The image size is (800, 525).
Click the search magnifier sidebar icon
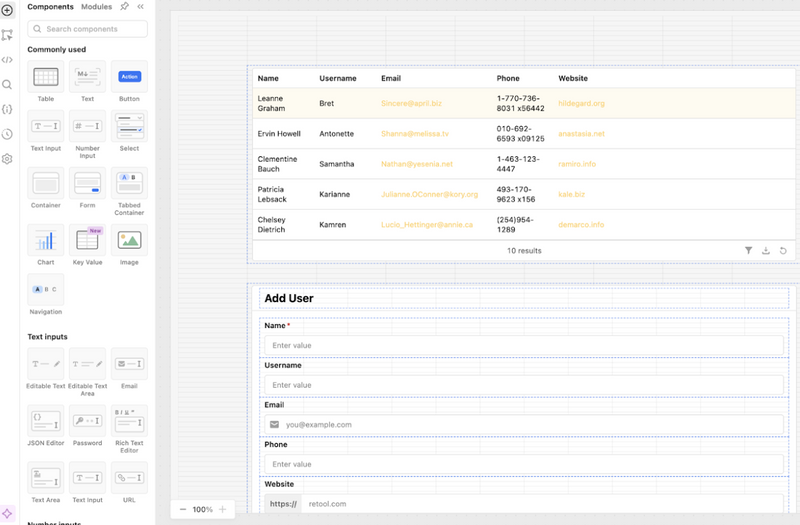coord(7,85)
